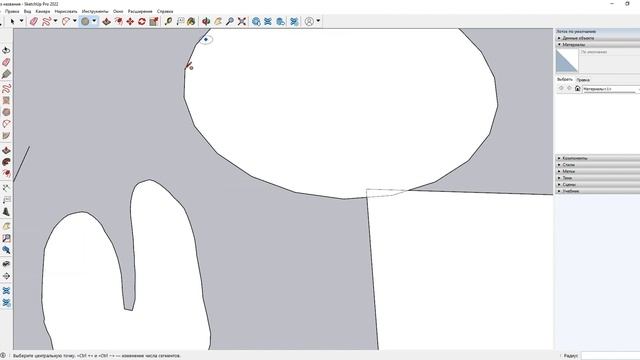The height and width of the screenshot is (360, 640).
Task: Expand the Компоненты panel
Action: [598, 158]
